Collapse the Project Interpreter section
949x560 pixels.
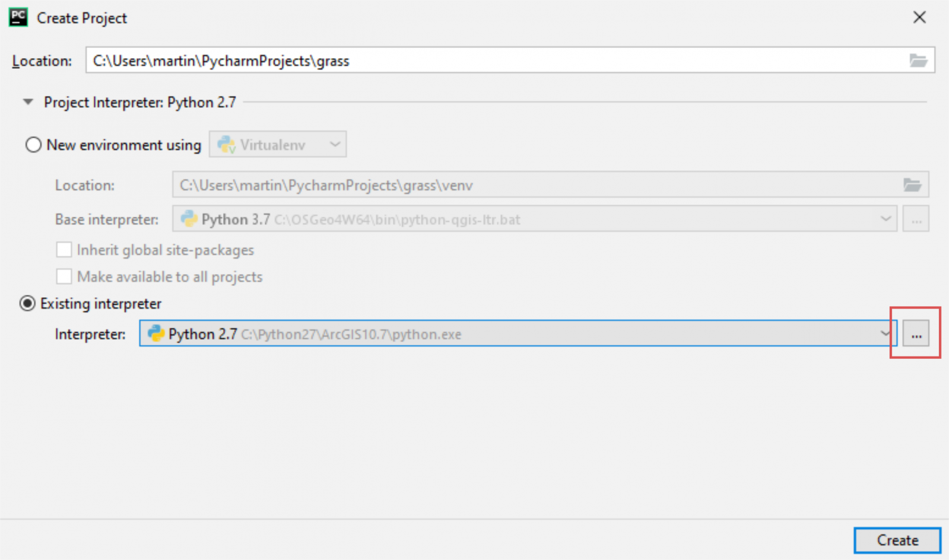click(x=28, y=102)
